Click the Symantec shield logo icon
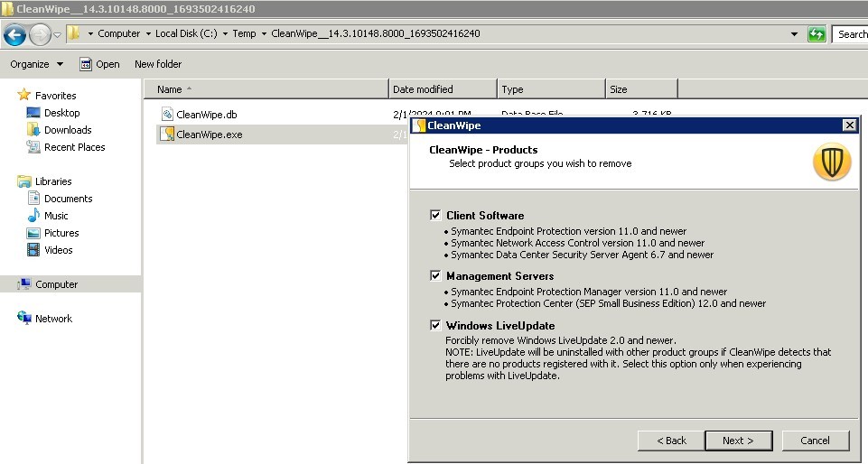Screen dimensions: 868x464 [x=832, y=162]
